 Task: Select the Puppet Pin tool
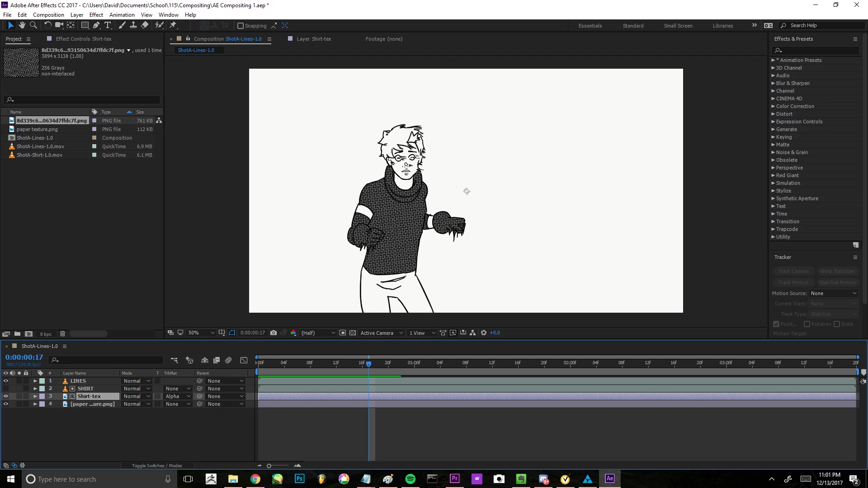[173, 25]
